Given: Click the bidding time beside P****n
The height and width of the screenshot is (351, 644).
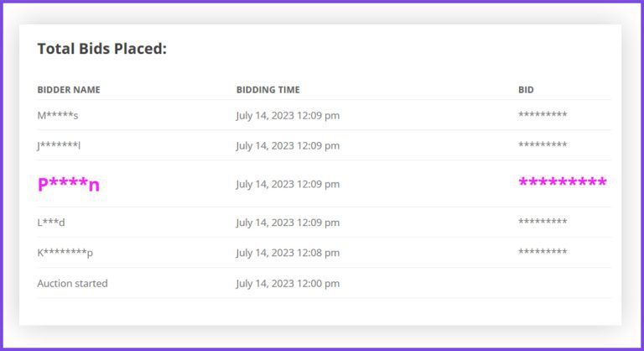Looking at the screenshot, I should coord(288,184).
